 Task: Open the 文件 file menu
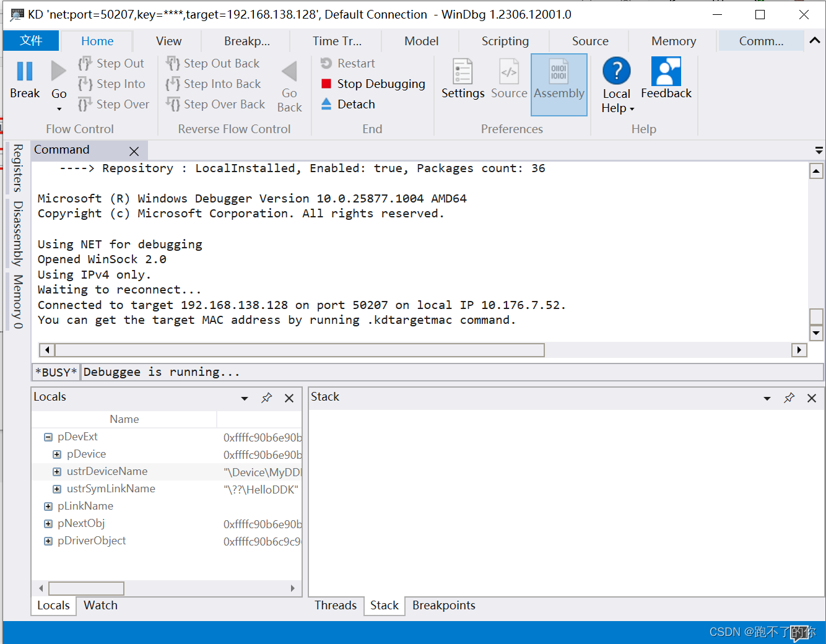coord(31,41)
